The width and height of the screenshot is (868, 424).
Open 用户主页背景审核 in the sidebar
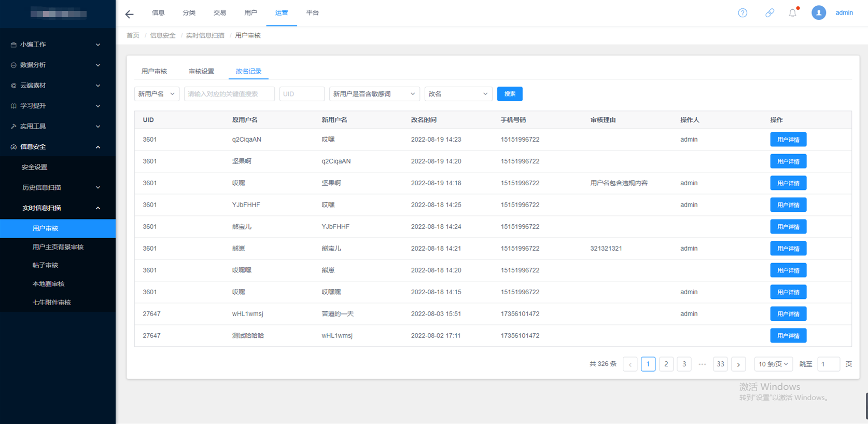point(58,247)
